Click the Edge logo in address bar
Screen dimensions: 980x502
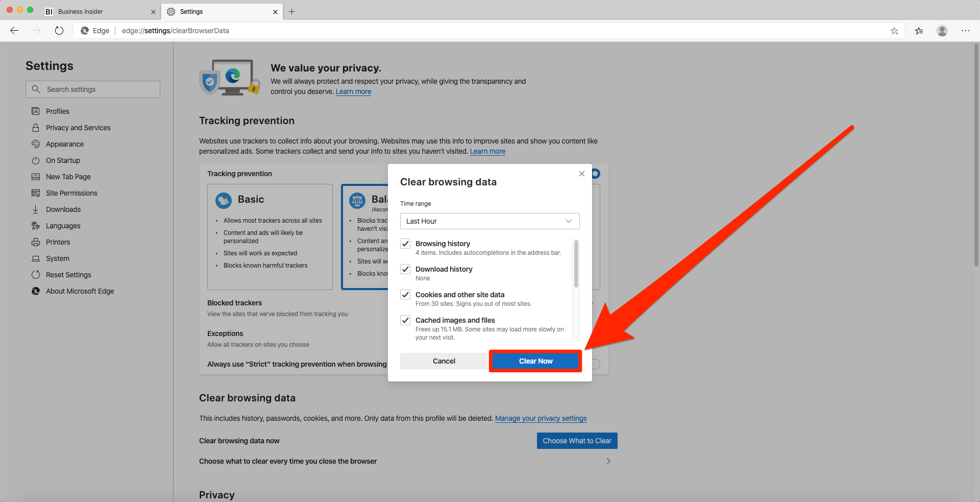85,31
